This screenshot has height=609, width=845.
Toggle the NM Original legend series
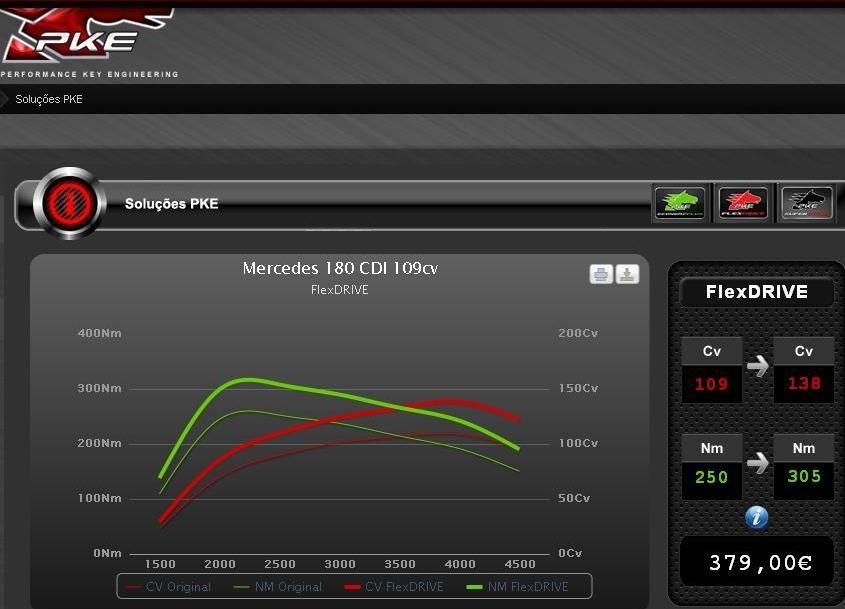[x=278, y=587]
